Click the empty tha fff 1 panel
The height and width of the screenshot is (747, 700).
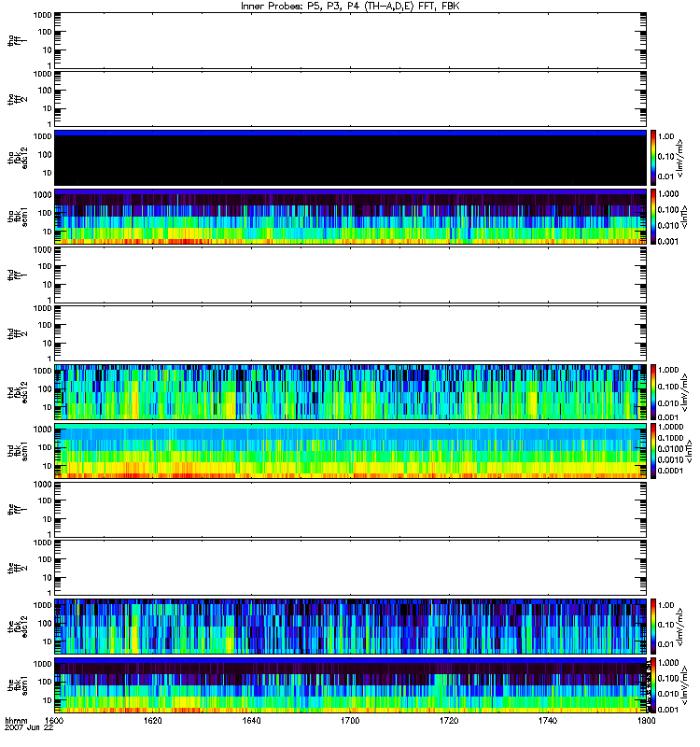click(x=351, y=40)
